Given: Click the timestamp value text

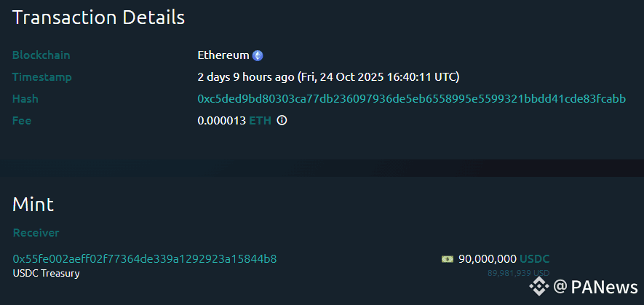Looking at the screenshot, I should (x=328, y=77).
